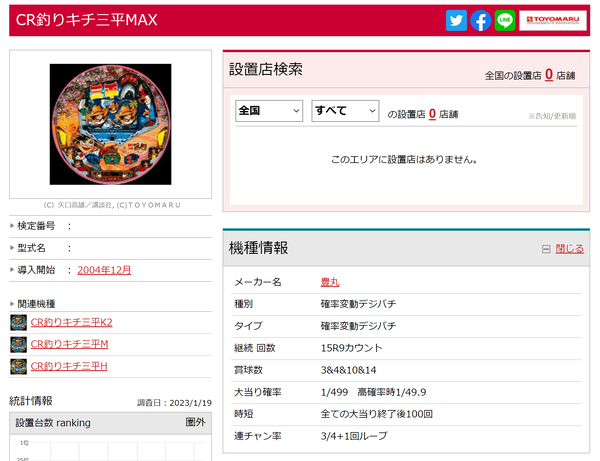Click the 型式名 row label
This screenshot has width=600, height=461.
click(x=31, y=248)
